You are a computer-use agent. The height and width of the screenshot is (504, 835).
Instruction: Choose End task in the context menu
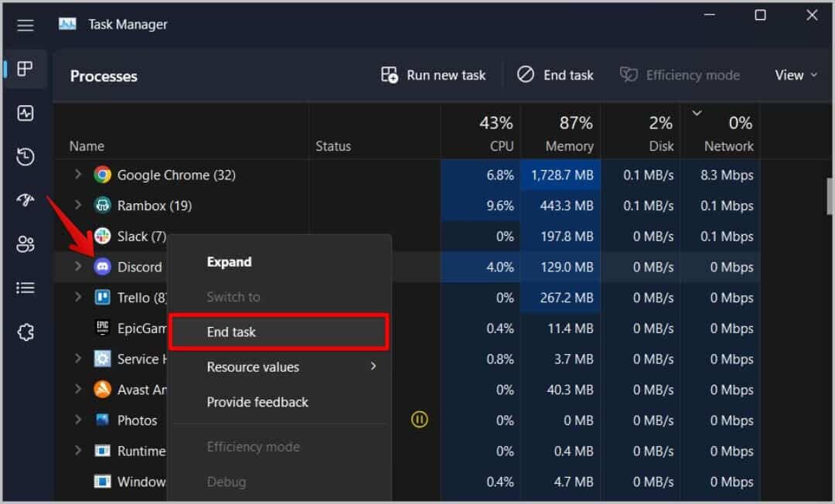tap(279, 332)
